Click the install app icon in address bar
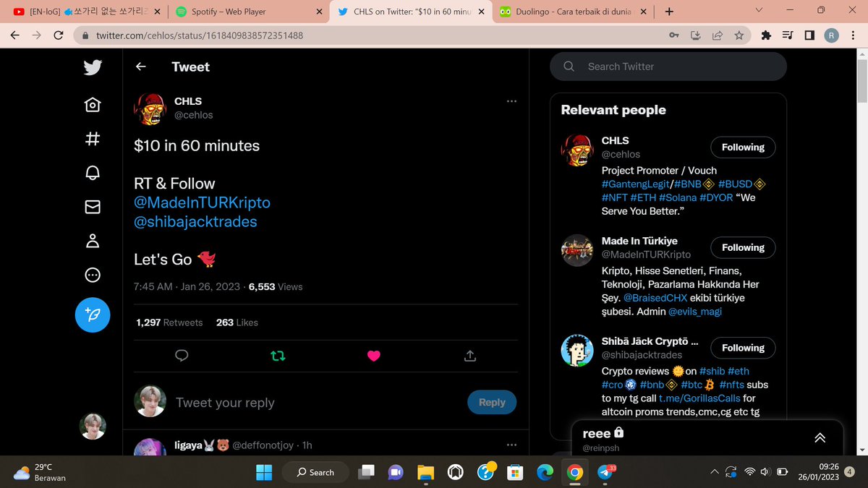The image size is (868, 488). 695,35
